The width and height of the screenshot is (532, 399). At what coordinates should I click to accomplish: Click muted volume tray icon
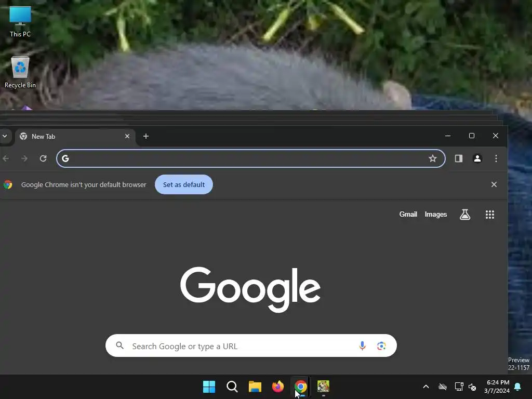point(472,387)
